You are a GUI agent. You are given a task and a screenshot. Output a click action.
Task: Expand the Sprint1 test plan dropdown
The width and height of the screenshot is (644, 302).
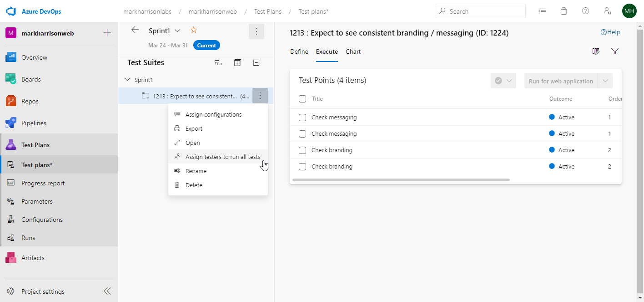tap(177, 31)
